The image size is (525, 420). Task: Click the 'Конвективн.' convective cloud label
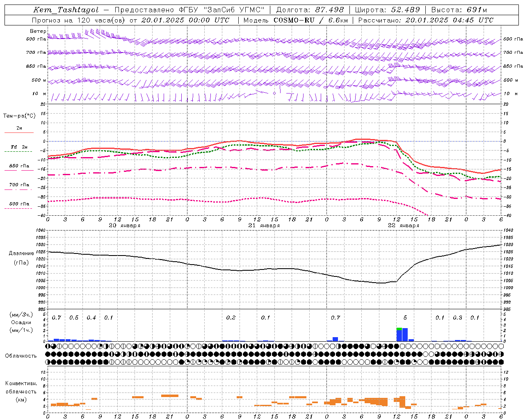pos(21,383)
